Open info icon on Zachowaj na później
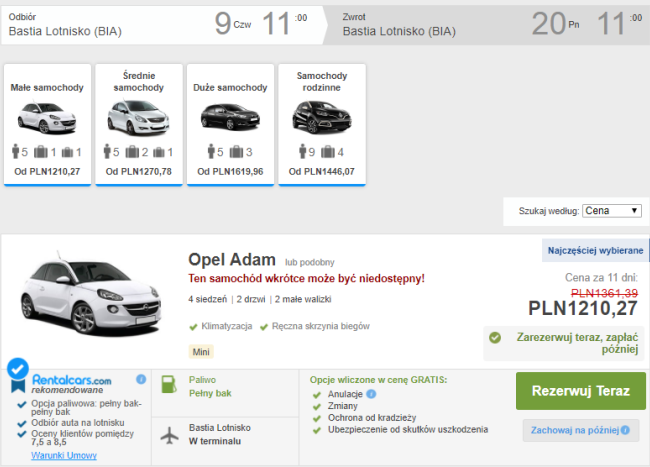Screen dimensions: 650x467 tap(625, 431)
